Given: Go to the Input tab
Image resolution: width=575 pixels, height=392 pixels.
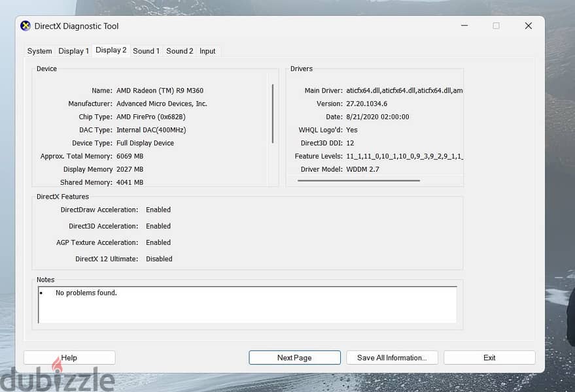Looking at the screenshot, I should [x=207, y=51].
